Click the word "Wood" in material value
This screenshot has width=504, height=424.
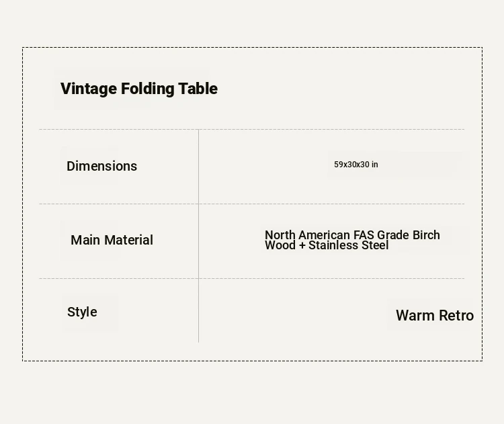pyautogui.click(x=280, y=246)
